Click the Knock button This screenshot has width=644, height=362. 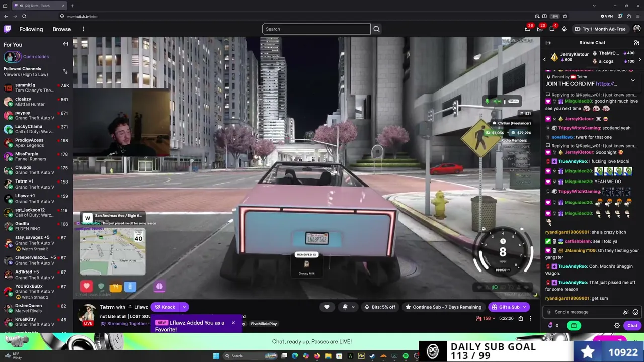point(165,307)
